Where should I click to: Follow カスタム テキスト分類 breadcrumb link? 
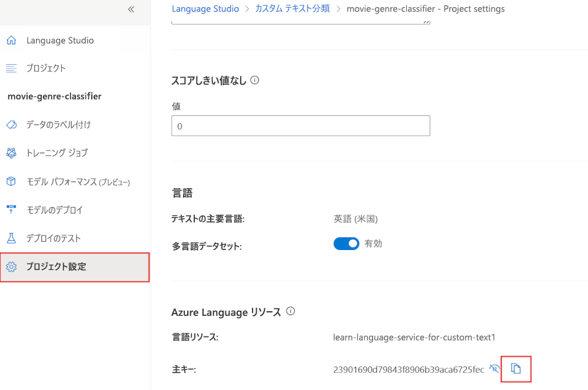point(293,9)
